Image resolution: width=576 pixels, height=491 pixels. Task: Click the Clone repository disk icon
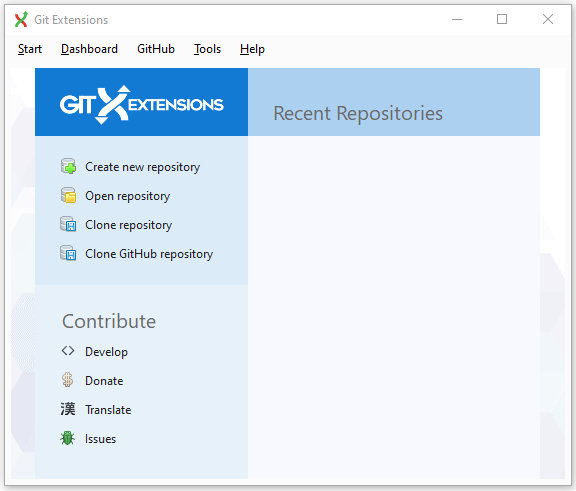tap(68, 224)
